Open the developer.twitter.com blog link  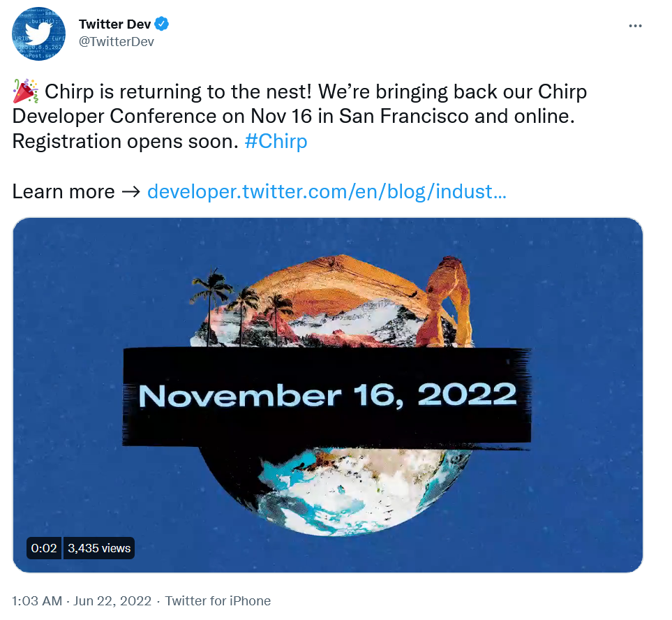point(327,191)
